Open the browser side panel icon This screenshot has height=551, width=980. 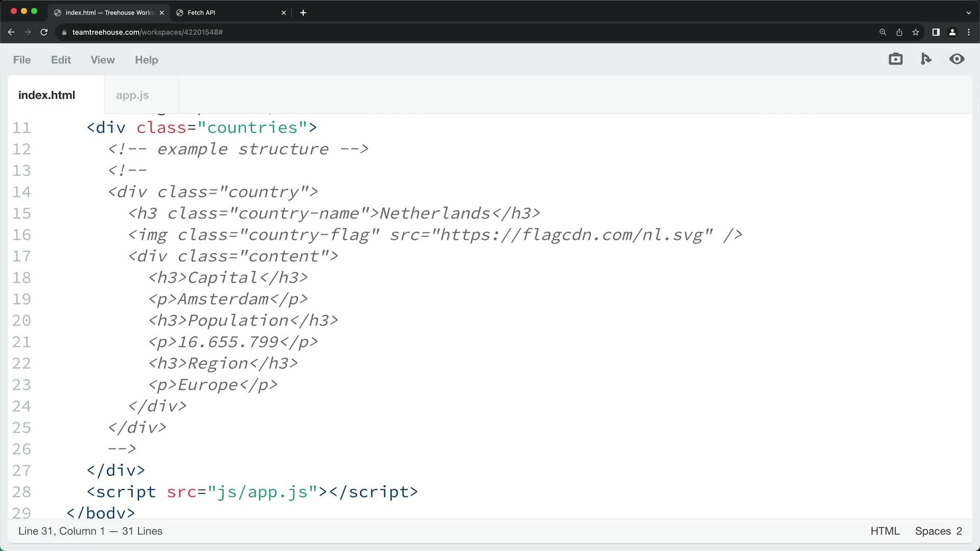click(936, 32)
